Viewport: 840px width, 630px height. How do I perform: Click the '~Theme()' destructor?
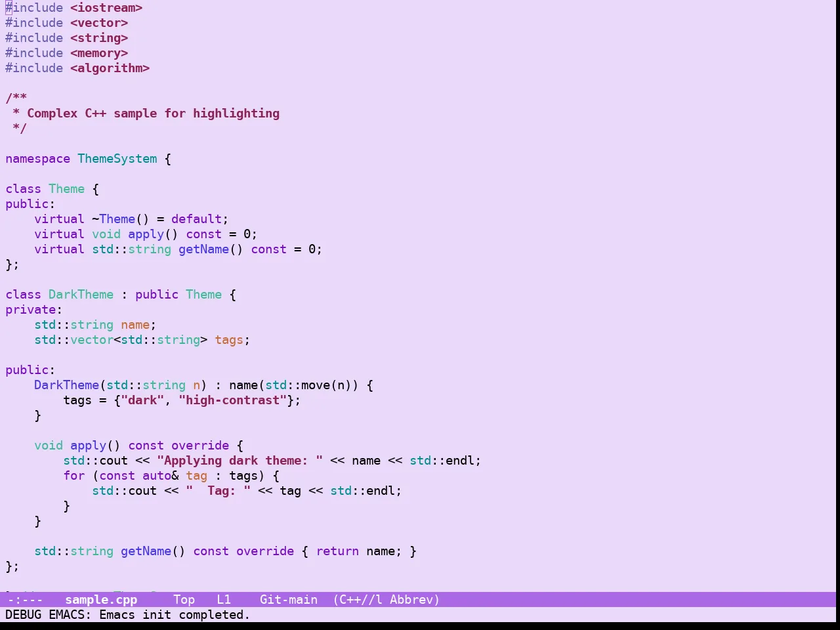click(x=121, y=219)
